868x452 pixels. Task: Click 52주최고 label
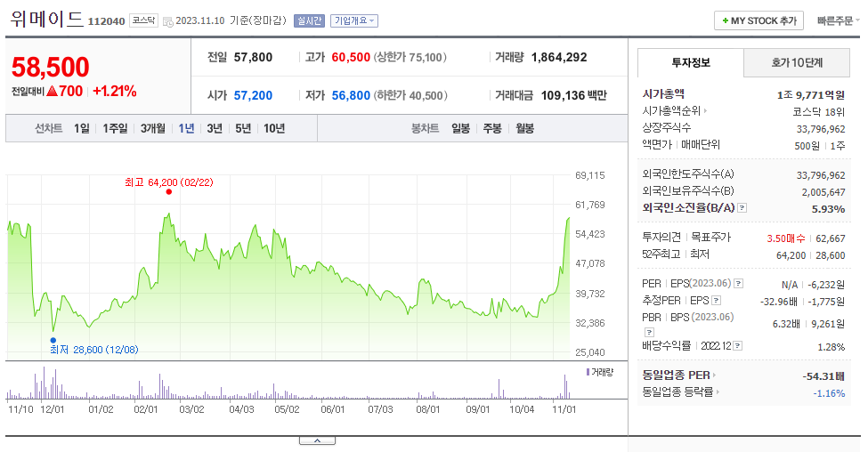661,254
